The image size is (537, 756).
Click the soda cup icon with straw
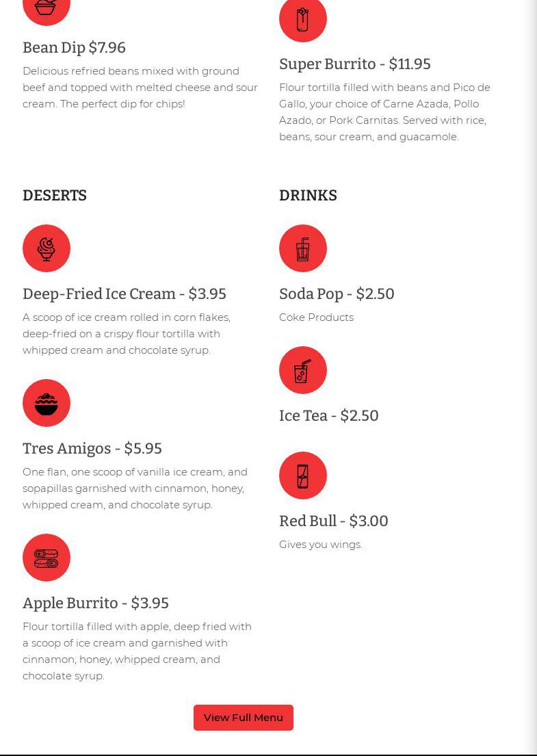point(302,248)
